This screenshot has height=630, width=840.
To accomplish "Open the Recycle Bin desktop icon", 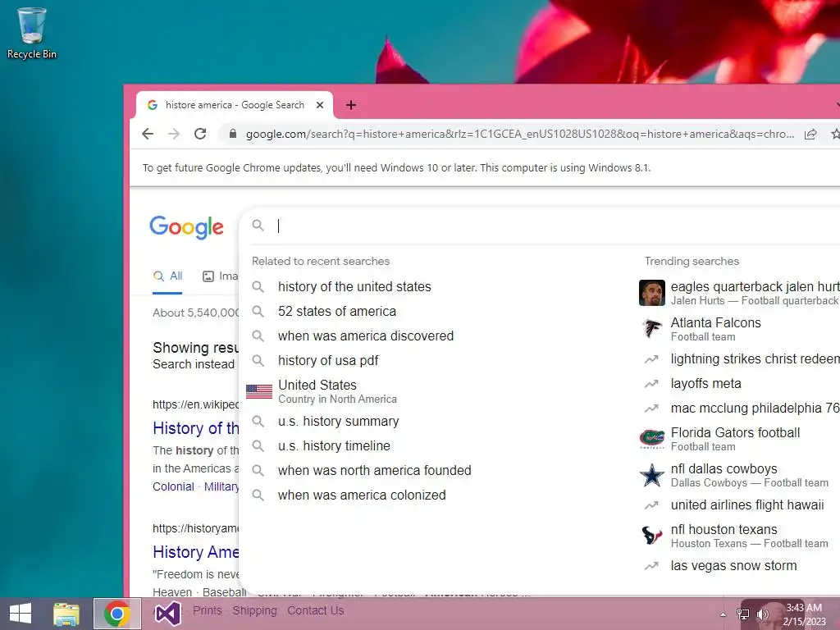I will pyautogui.click(x=32, y=33).
